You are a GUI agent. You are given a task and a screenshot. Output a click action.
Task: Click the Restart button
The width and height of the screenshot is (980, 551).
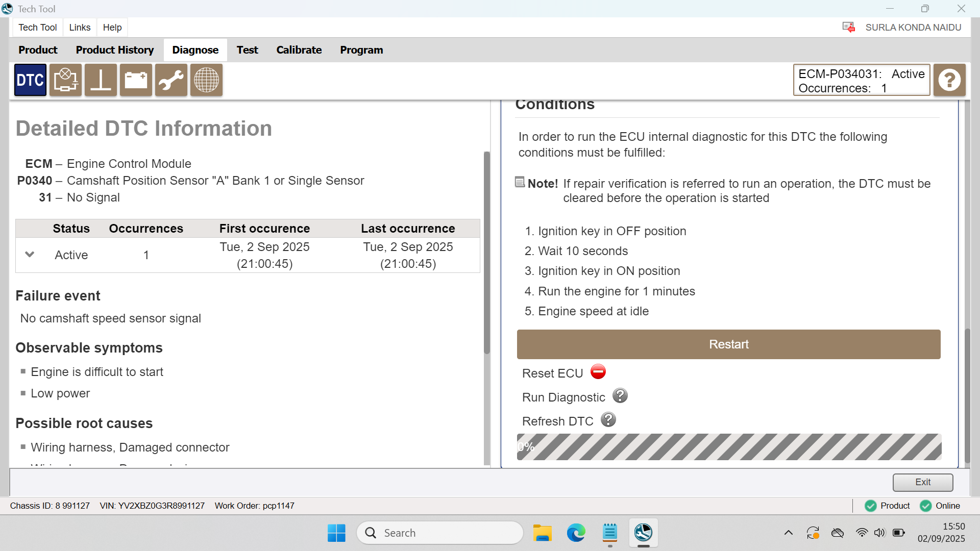(x=728, y=344)
